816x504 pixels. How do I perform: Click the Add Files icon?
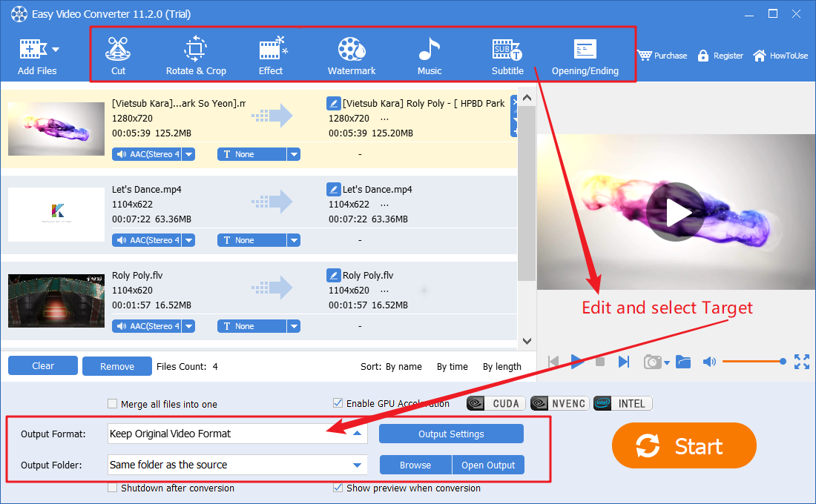point(33,50)
